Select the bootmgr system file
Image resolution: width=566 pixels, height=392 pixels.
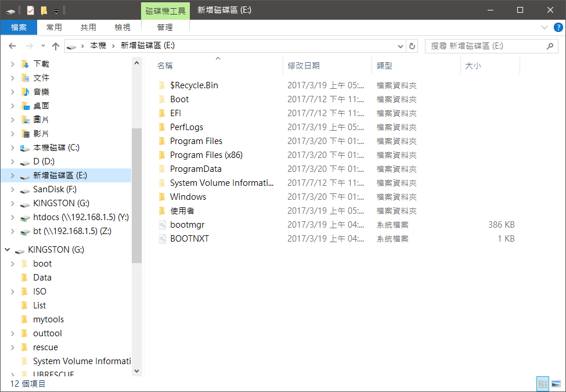(187, 225)
